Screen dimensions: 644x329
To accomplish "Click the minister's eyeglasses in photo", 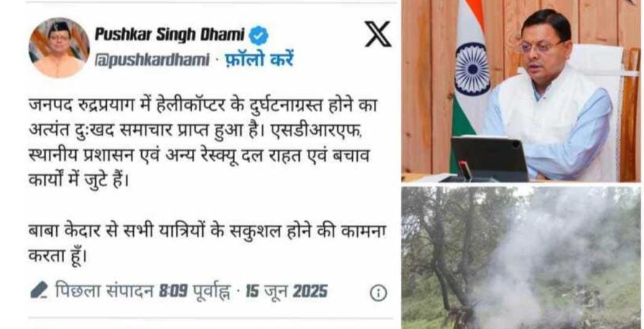I will pyautogui.click(x=540, y=46).
